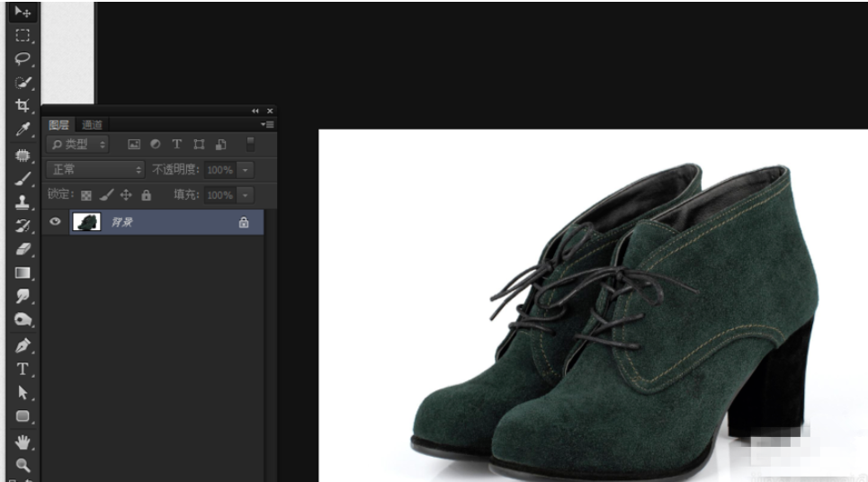Select the Lasso tool
The height and width of the screenshot is (482, 868).
(x=22, y=58)
